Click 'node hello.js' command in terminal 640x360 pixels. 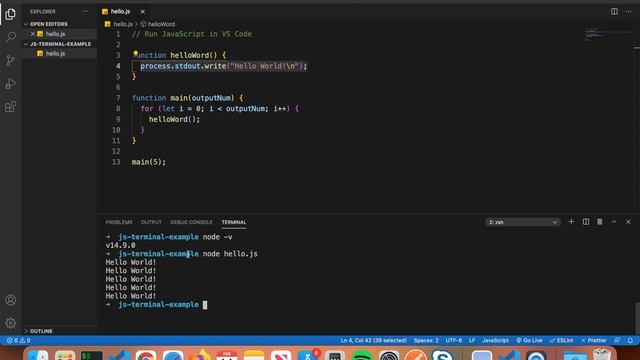tap(230, 254)
